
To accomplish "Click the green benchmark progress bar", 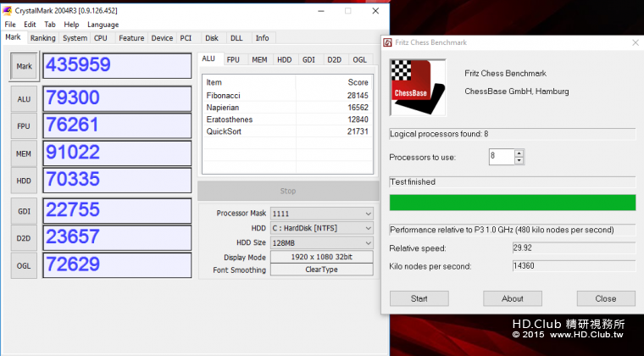I will 512,203.
